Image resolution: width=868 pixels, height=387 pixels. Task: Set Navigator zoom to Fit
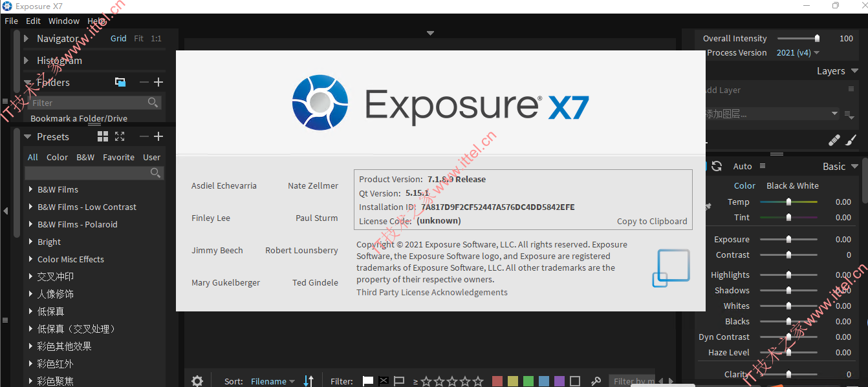click(x=139, y=39)
